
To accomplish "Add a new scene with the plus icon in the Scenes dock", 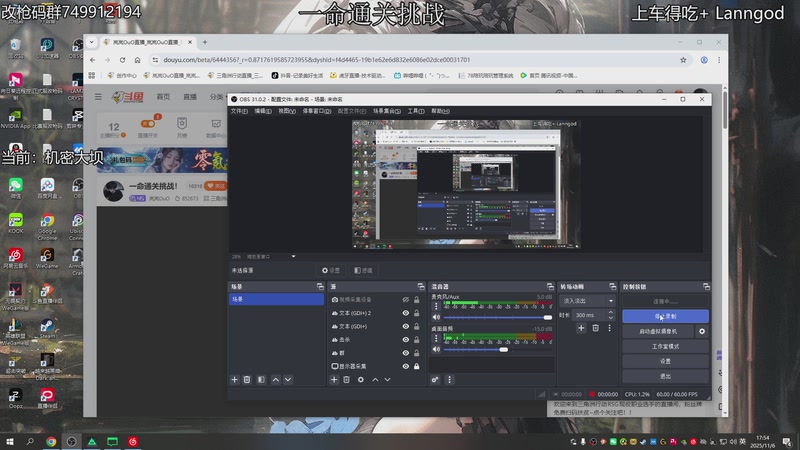I will [x=235, y=380].
